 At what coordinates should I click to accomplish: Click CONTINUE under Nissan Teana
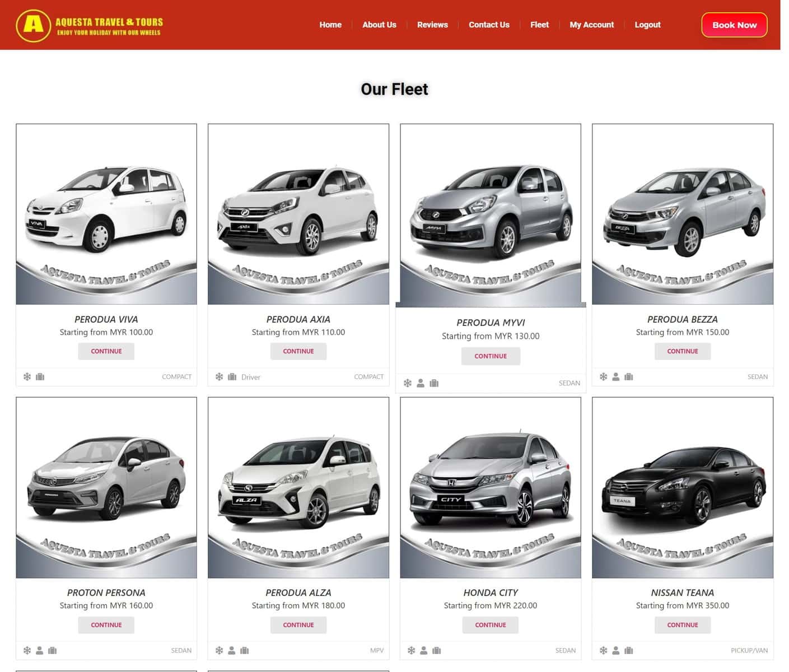pyautogui.click(x=682, y=625)
